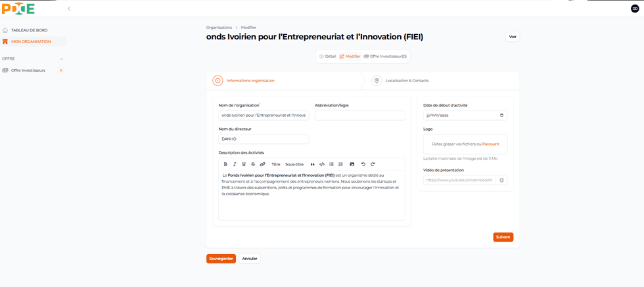The height and width of the screenshot is (287, 644).
Task: Insert an image into the description
Action: click(352, 164)
